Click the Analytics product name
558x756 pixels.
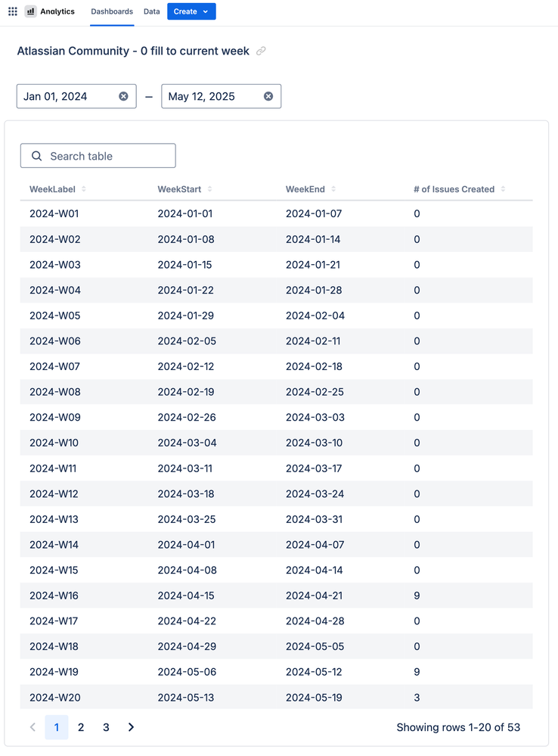coord(57,11)
